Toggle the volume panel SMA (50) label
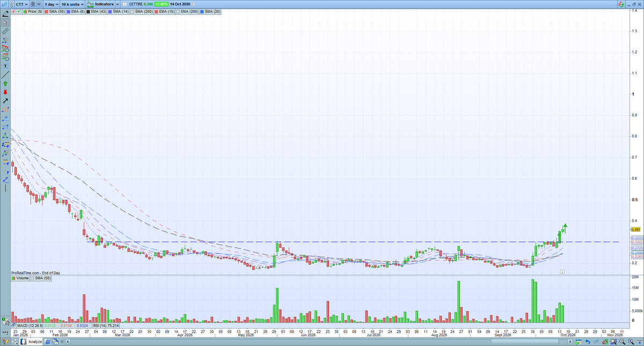644x346 pixels. [40, 278]
